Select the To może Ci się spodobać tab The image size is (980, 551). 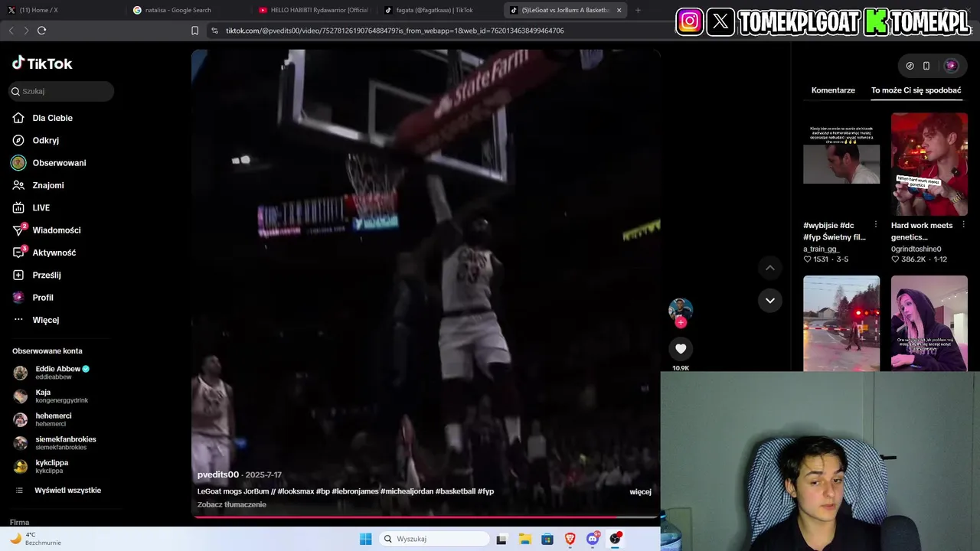916,90
